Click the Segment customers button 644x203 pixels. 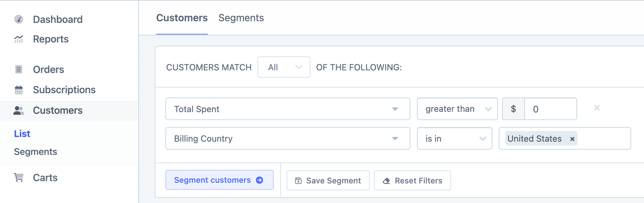point(219,180)
